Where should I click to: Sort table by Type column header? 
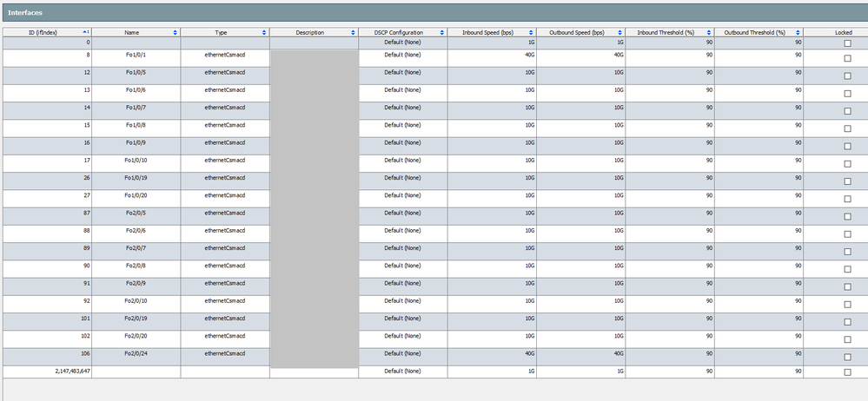pyautogui.click(x=225, y=33)
